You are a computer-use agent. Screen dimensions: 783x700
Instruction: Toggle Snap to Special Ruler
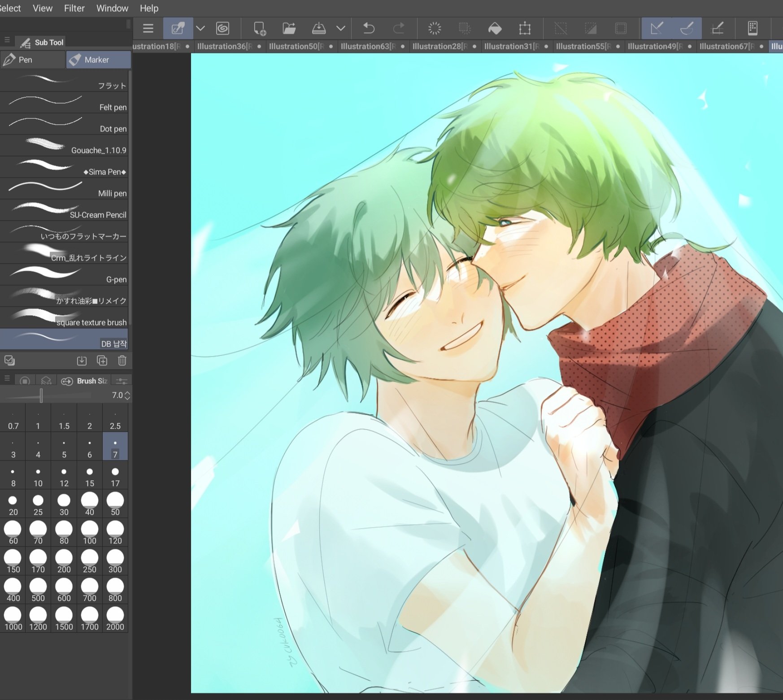click(x=687, y=29)
